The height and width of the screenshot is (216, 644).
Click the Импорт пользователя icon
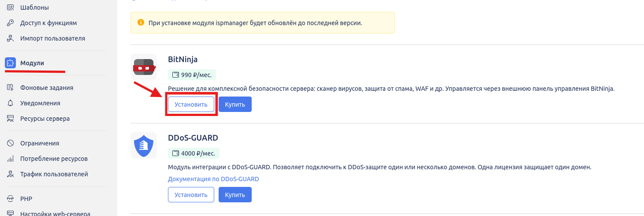(x=11, y=38)
